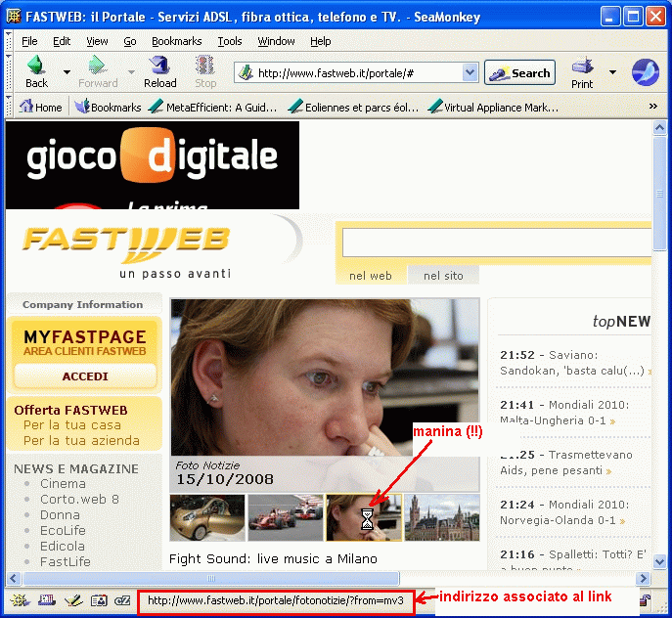
Task: Open the Print options dropdown arrow
Action: (613, 72)
